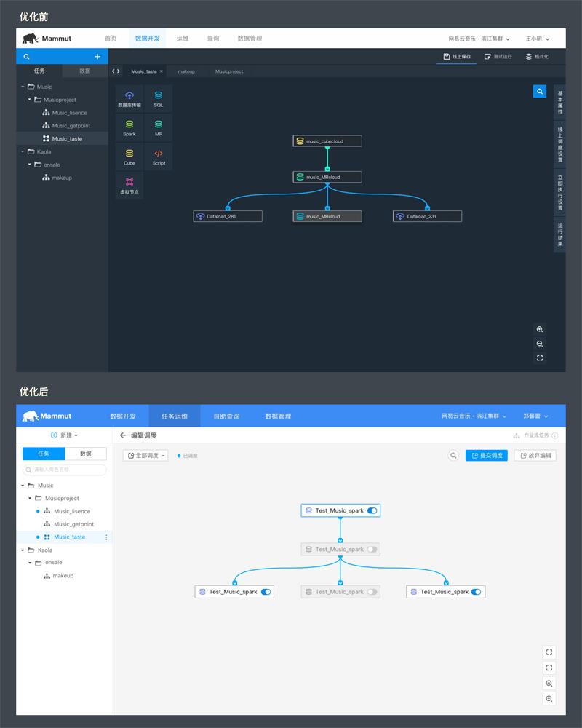Close the Music_taste editor tab
This screenshot has width=582, height=728.
(161, 71)
